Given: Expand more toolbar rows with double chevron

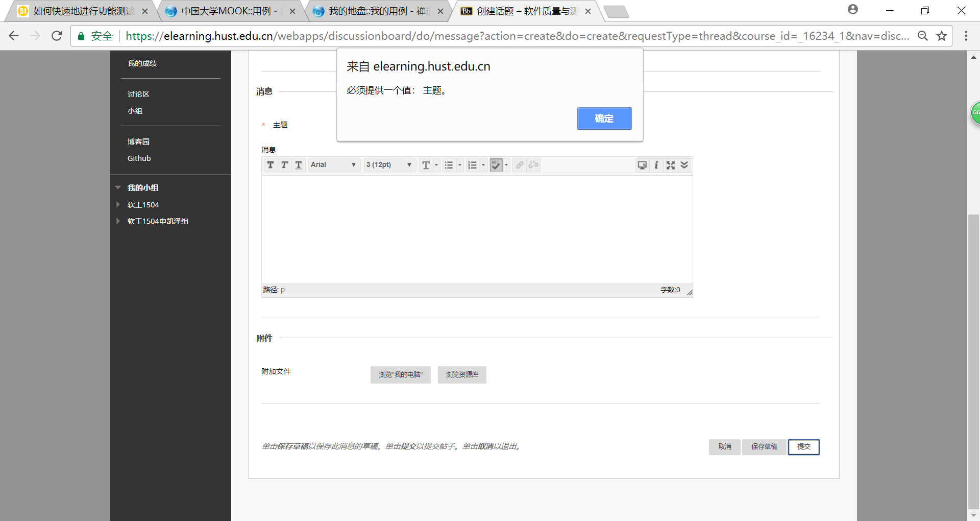Looking at the screenshot, I should [684, 165].
